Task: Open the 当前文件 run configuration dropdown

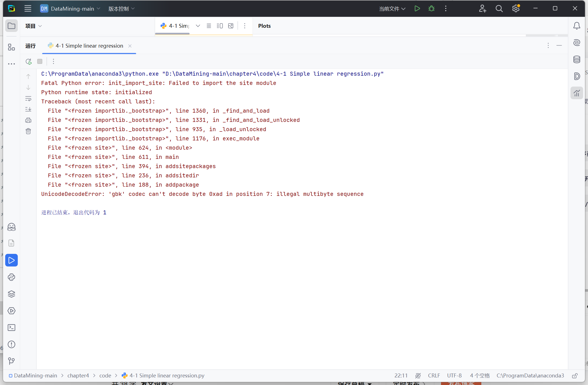Action: (x=392, y=9)
